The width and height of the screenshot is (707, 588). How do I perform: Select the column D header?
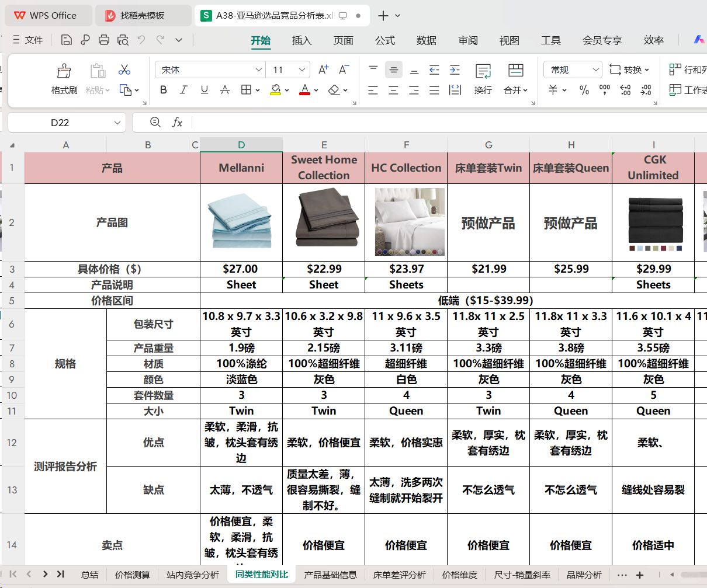[241, 145]
